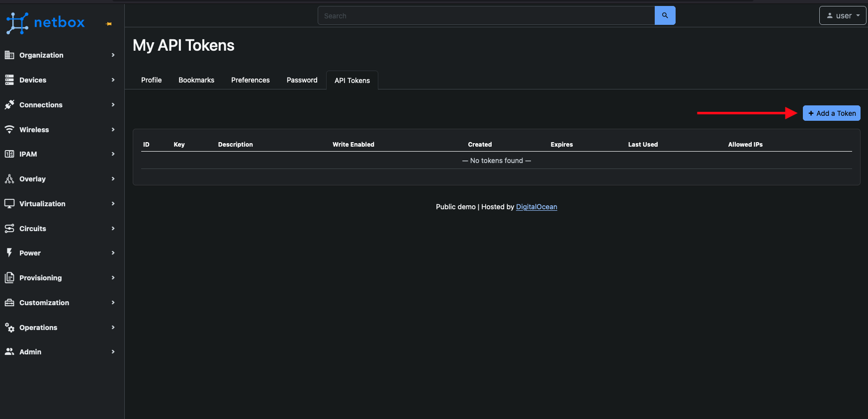Select the API Tokens tab
The width and height of the screenshot is (868, 419).
[x=352, y=81]
